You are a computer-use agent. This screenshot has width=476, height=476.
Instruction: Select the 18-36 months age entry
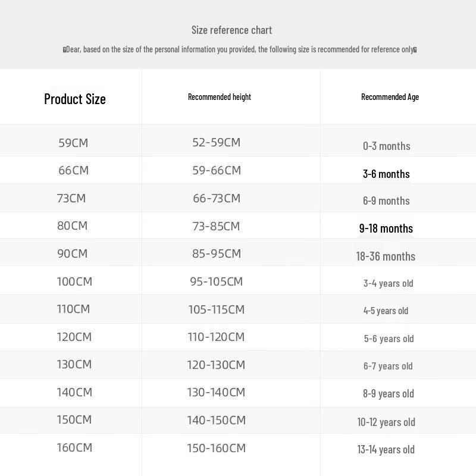click(386, 256)
